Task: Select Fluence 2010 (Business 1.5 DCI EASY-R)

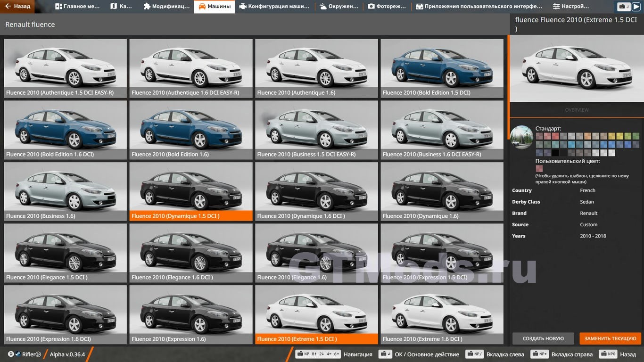Action: click(x=316, y=130)
